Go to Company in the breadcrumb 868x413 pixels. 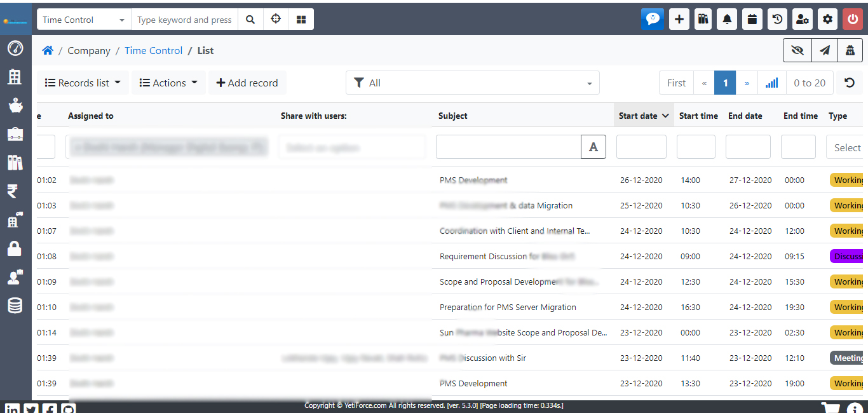(x=89, y=50)
